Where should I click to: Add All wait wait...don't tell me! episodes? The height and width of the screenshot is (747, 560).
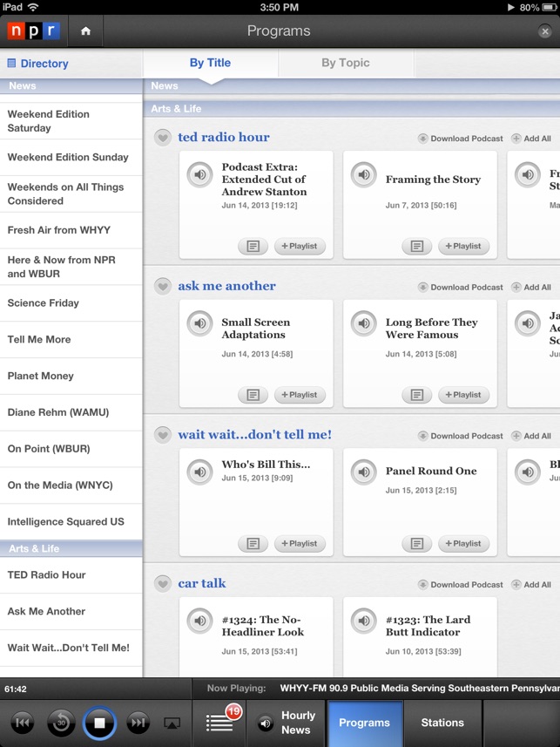point(531,436)
